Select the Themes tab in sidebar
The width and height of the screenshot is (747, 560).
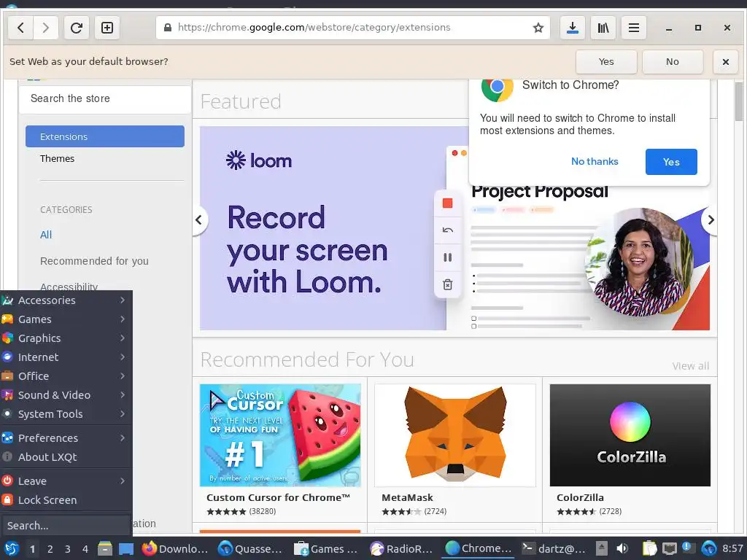57,158
